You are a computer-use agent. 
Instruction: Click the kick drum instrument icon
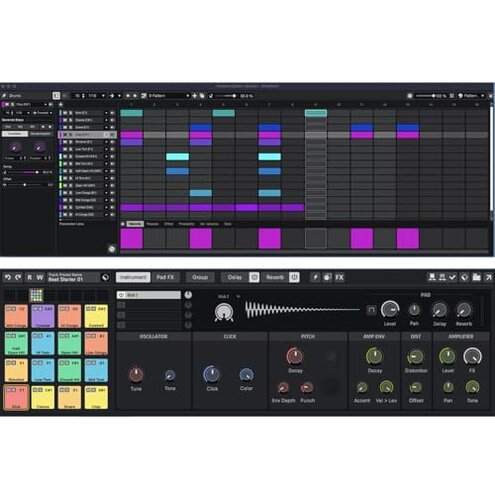224,313
